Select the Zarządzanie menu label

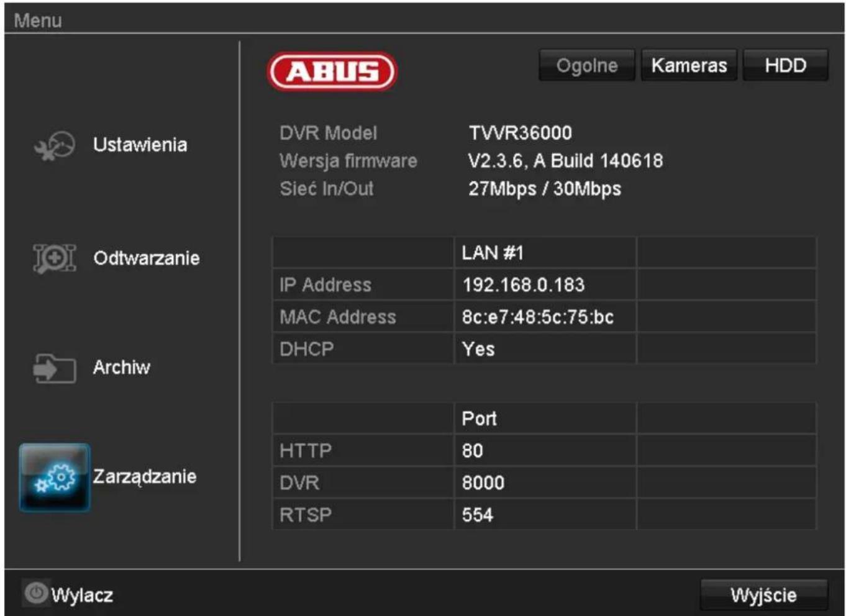145,476
